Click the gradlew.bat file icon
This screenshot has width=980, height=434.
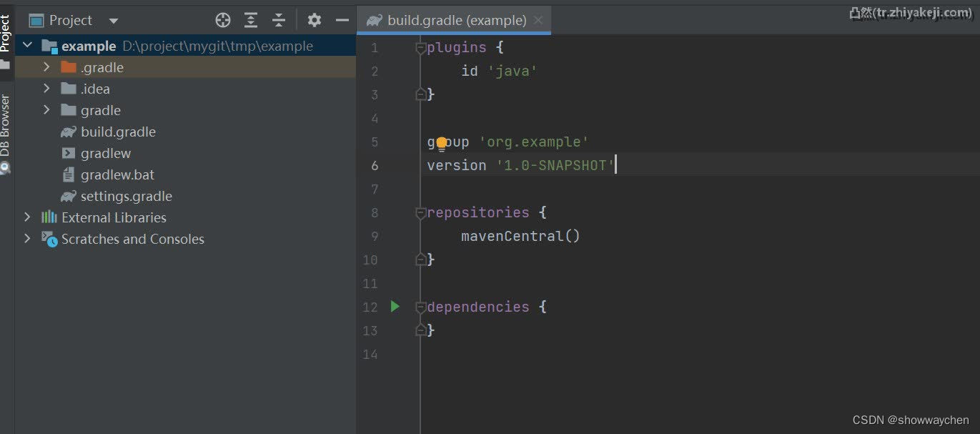69,174
